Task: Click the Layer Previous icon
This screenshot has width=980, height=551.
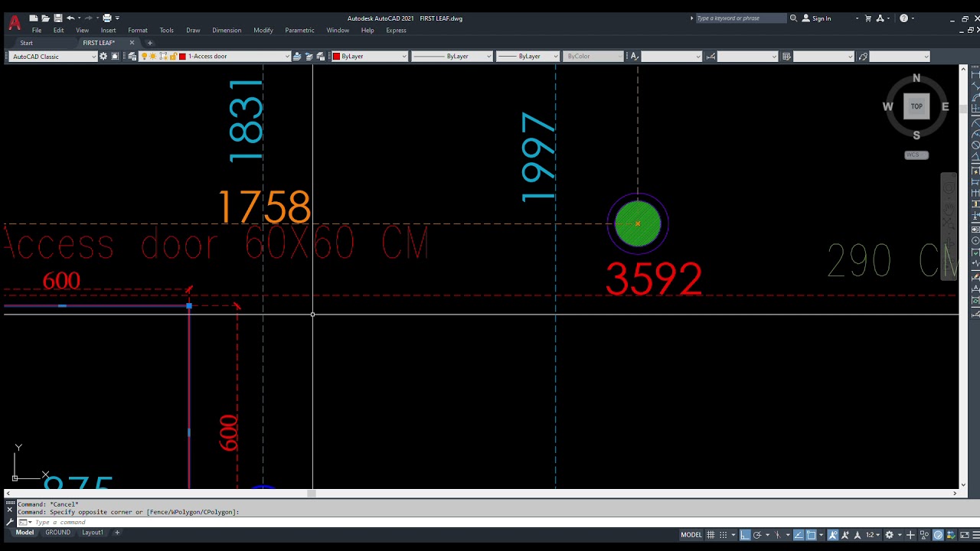Action: 309,56
